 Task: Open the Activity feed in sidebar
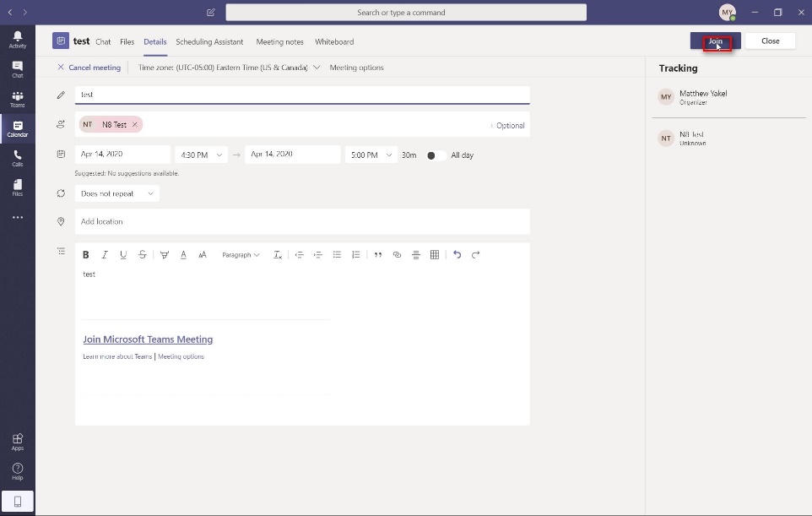pyautogui.click(x=18, y=40)
